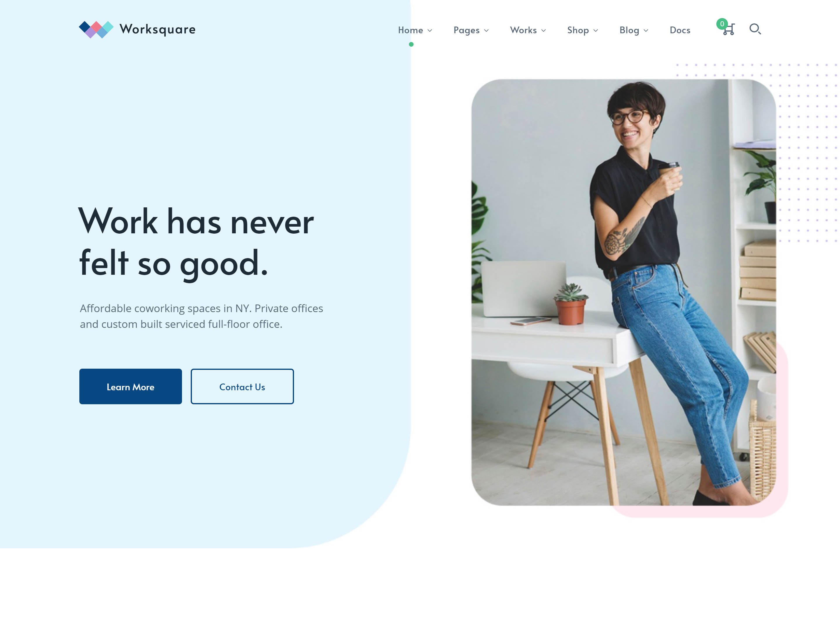Click the cart item count badge
Image resolution: width=840 pixels, height=630 pixels.
click(722, 24)
